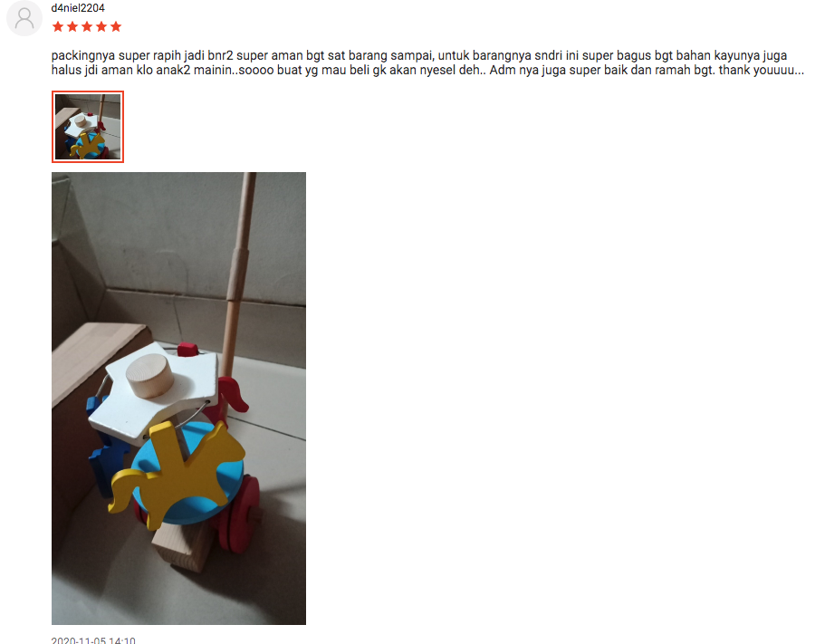Screen dimensions: 815x644
Task: Collapse the selected red-bordered review thumbnail
Action: [88, 127]
